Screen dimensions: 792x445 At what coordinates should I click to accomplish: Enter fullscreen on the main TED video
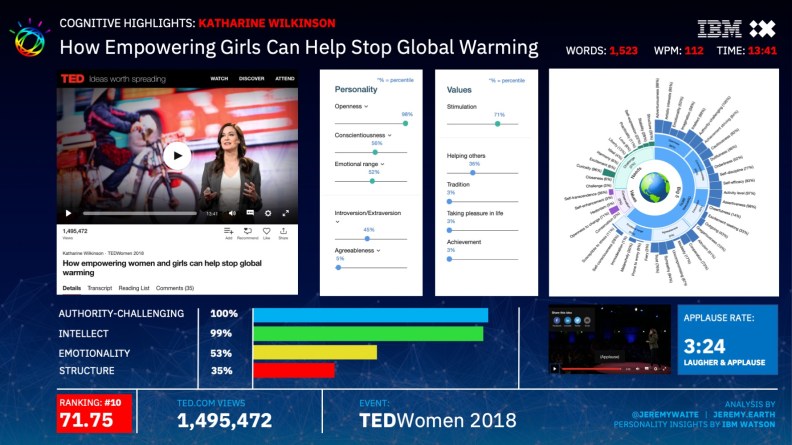286,213
